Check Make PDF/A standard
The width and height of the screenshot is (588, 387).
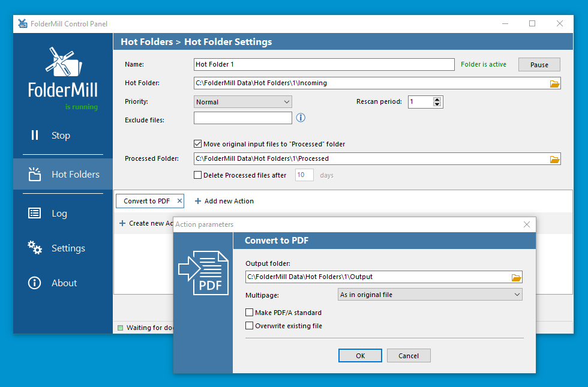pos(250,312)
